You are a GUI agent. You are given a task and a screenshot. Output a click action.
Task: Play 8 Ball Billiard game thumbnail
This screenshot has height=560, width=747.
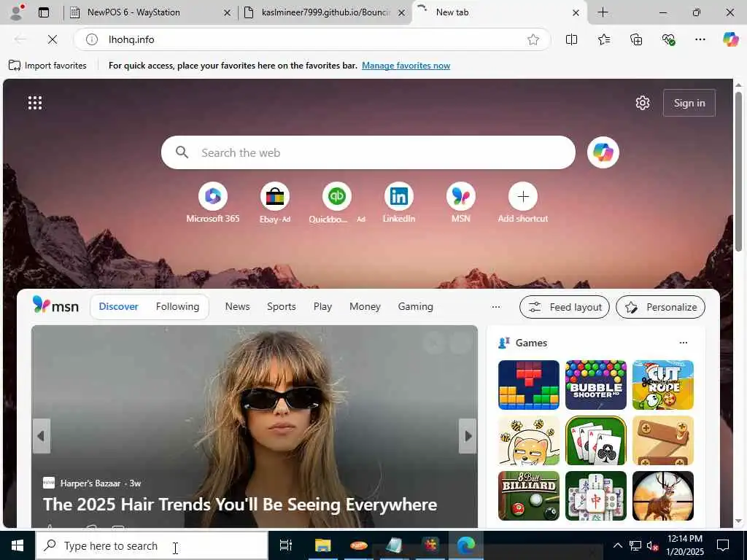pos(529,496)
